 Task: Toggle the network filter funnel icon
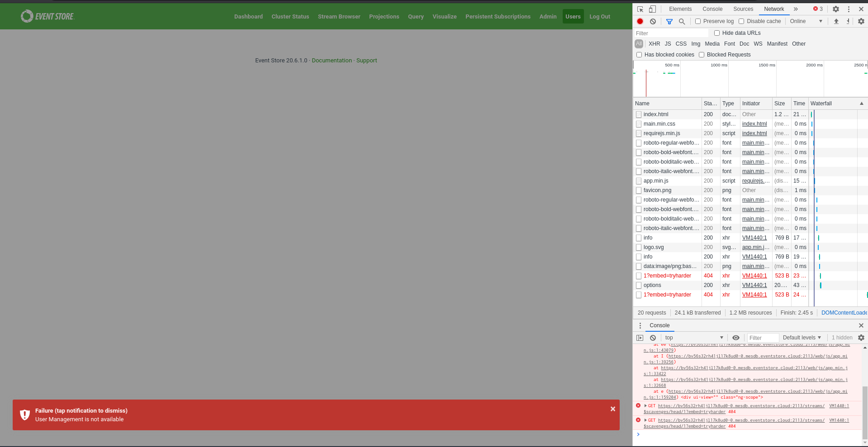tap(669, 21)
